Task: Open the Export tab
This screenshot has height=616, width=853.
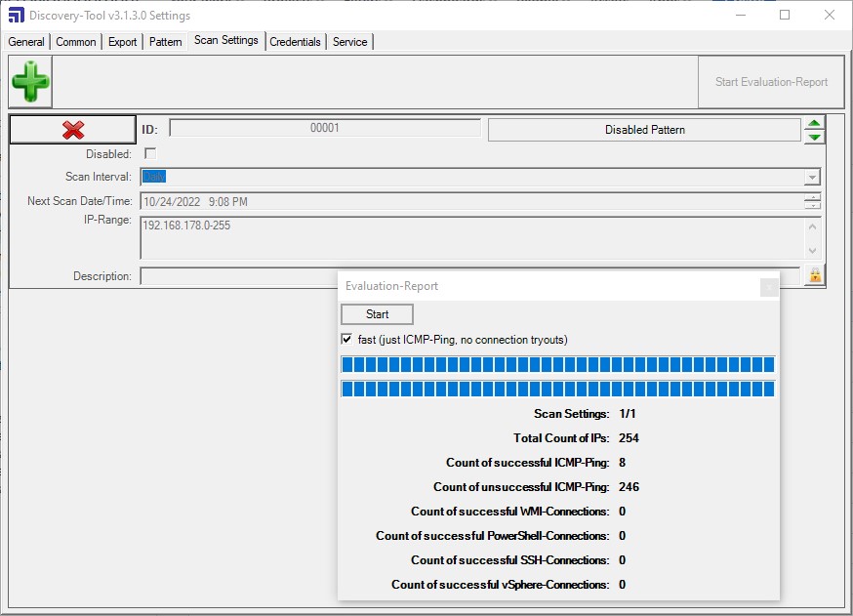Action: 122,42
